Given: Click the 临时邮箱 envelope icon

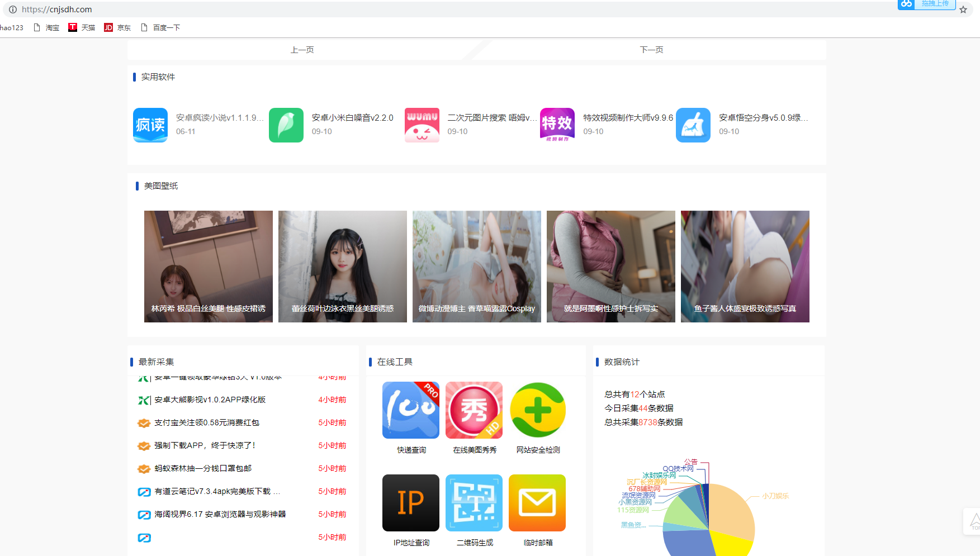Looking at the screenshot, I should click(537, 502).
